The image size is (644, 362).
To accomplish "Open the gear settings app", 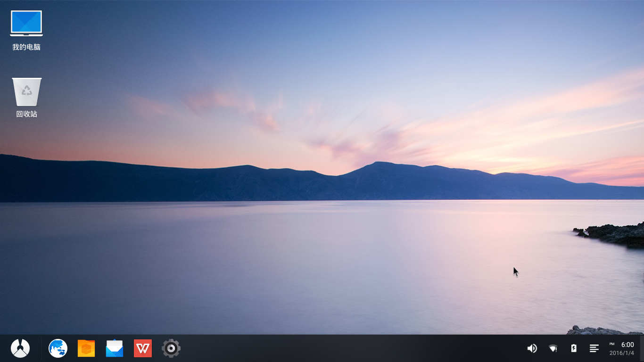I will click(171, 348).
